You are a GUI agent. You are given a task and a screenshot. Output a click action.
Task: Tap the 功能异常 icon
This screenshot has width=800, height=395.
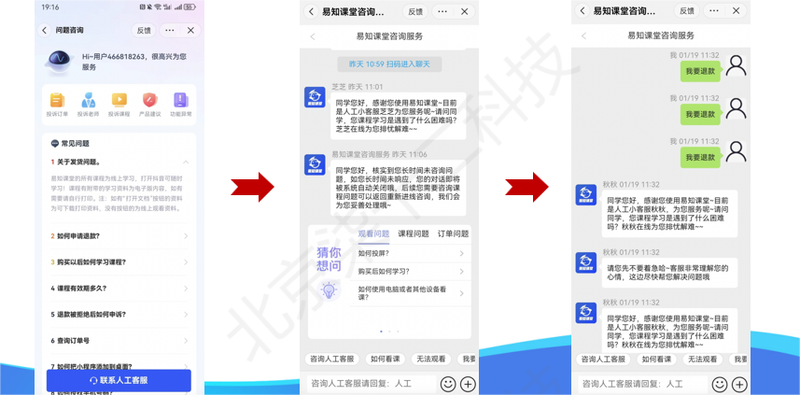click(x=181, y=100)
